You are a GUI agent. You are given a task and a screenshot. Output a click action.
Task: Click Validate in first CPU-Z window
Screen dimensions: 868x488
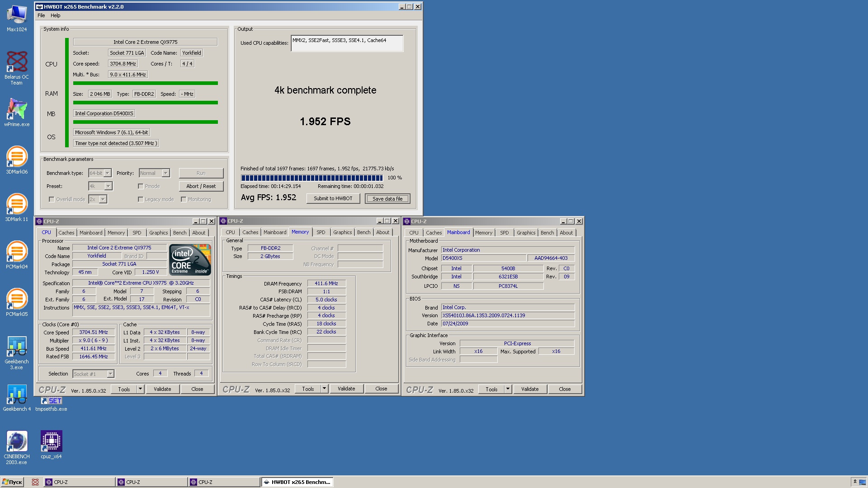click(x=162, y=389)
